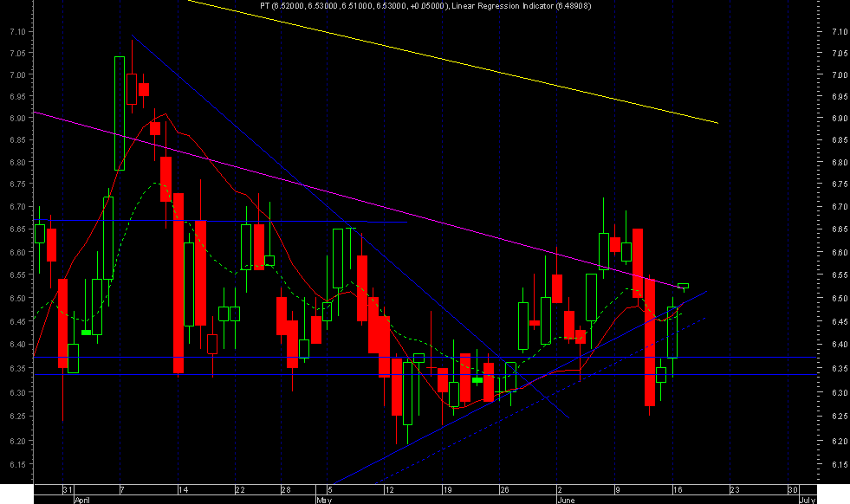
Task: Click the 22 date label on time axis
Action: click(x=240, y=490)
